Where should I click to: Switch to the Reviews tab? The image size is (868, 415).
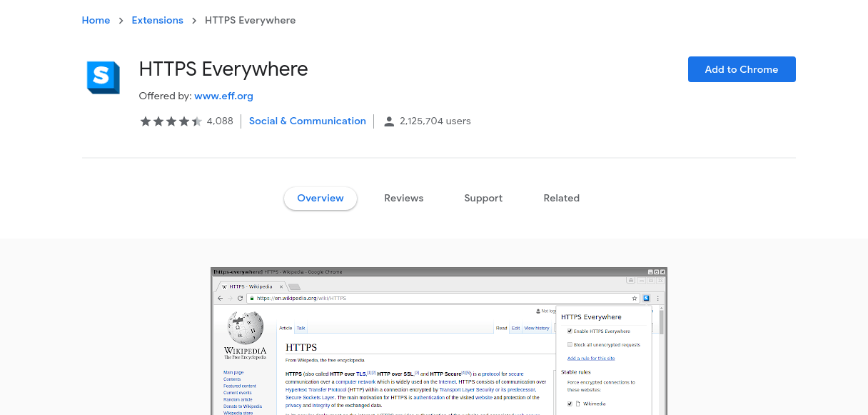click(404, 199)
